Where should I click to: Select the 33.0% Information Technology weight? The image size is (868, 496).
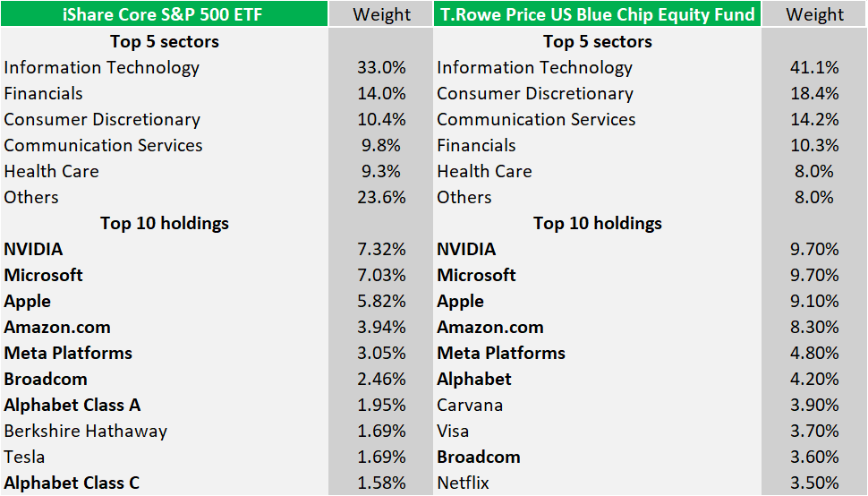tap(381, 67)
